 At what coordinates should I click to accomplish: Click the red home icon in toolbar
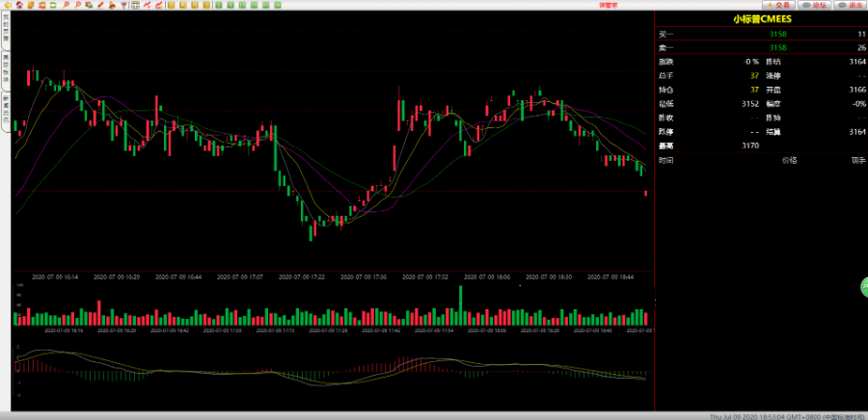(19, 5)
